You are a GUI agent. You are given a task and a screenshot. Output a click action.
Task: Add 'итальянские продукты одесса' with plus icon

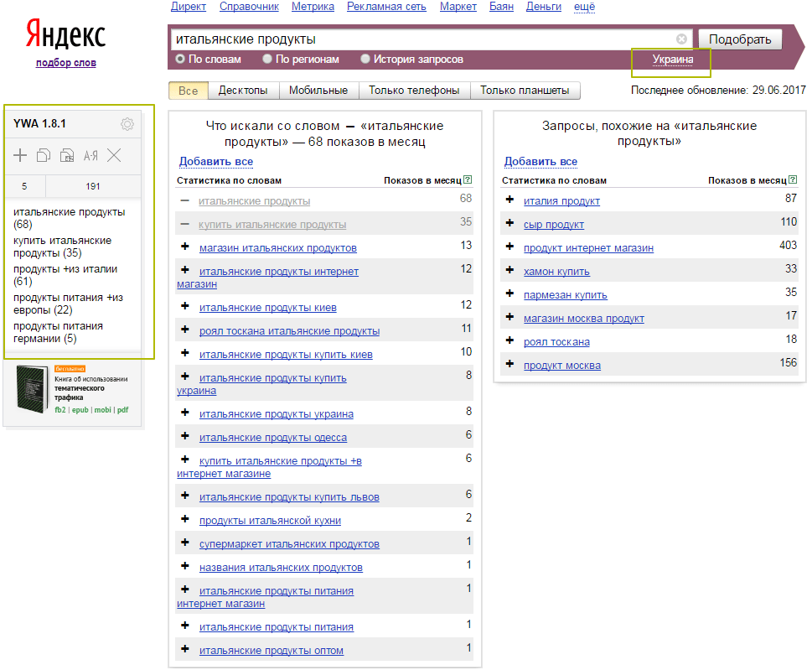pyautogui.click(x=185, y=436)
